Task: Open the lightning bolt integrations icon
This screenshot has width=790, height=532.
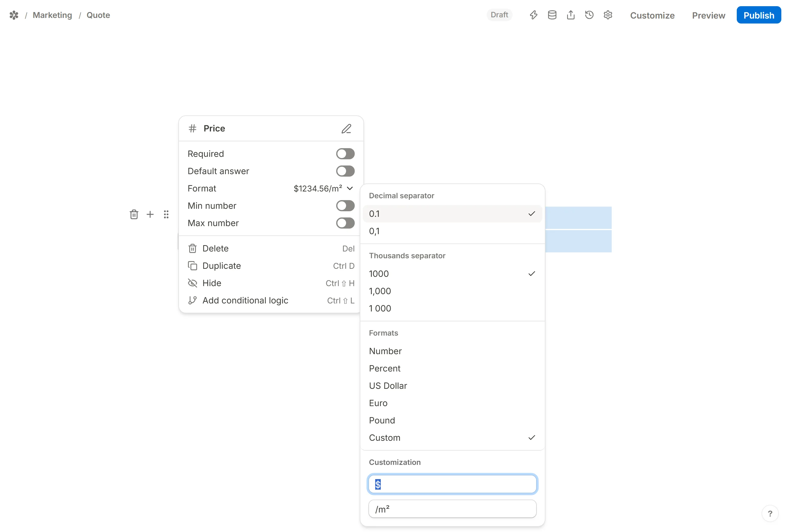Action: point(533,15)
